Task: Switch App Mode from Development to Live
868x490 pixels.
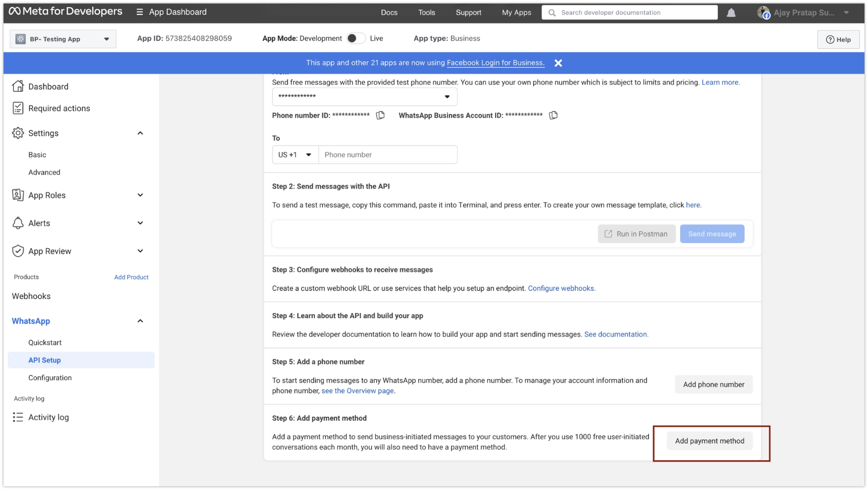Action: pyautogui.click(x=356, y=38)
